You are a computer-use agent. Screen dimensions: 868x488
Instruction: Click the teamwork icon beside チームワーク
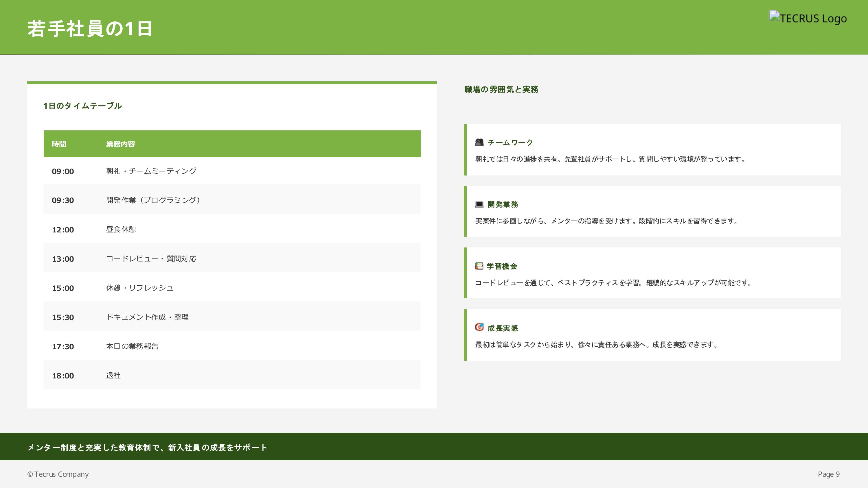point(479,143)
